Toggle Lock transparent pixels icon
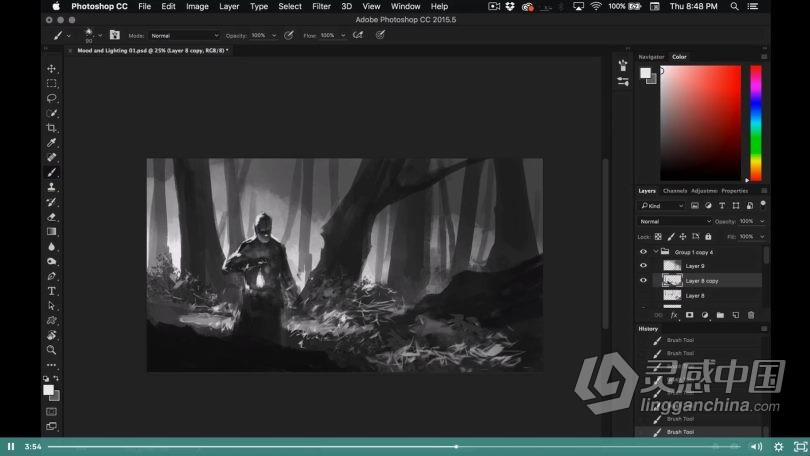This screenshot has height=456, width=810. click(x=658, y=237)
